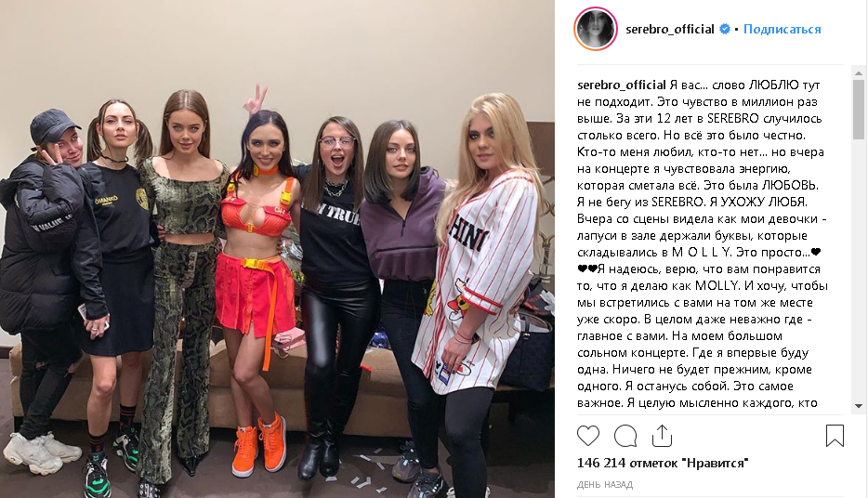Follow account via Подписаться link
This screenshot has width=868, height=498.
click(782, 29)
